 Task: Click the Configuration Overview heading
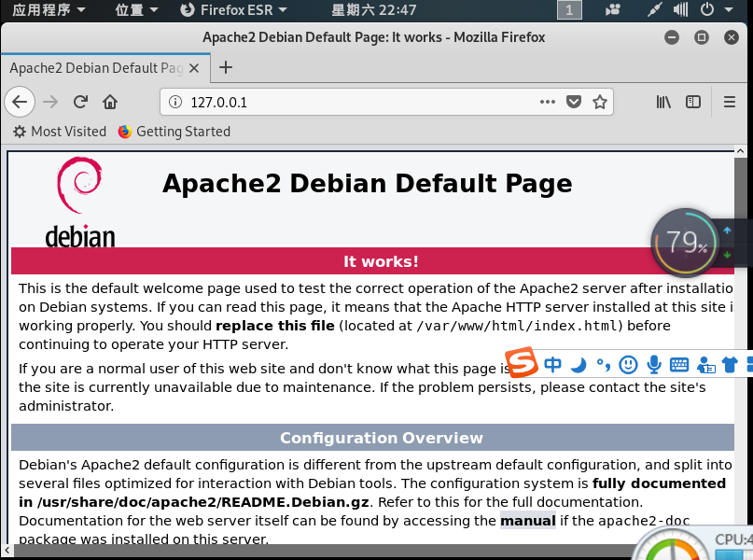[382, 438]
